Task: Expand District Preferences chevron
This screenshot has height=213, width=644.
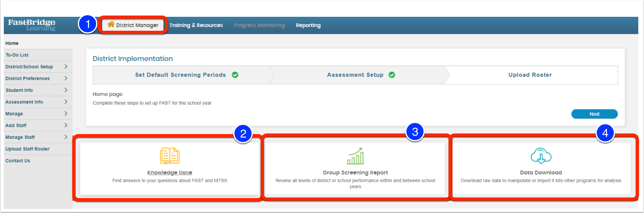Action: [66, 78]
